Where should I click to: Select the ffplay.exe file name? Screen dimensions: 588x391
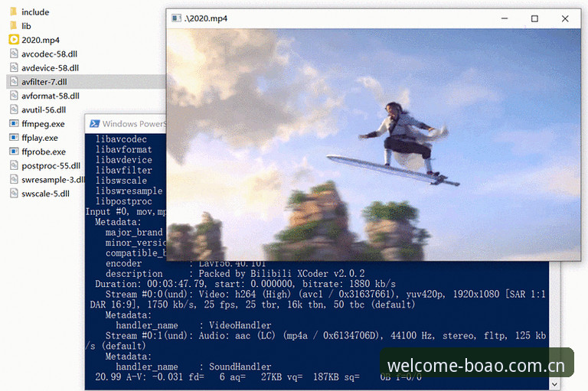40,138
